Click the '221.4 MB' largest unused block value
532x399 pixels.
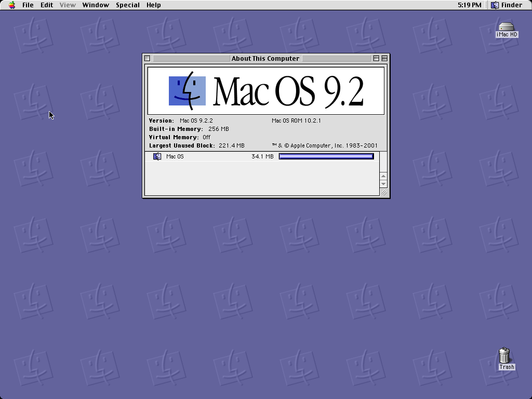(x=231, y=145)
